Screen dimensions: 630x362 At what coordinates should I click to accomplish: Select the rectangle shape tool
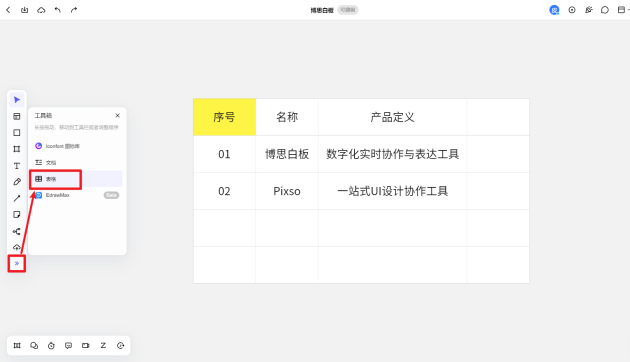tap(17, 133)
